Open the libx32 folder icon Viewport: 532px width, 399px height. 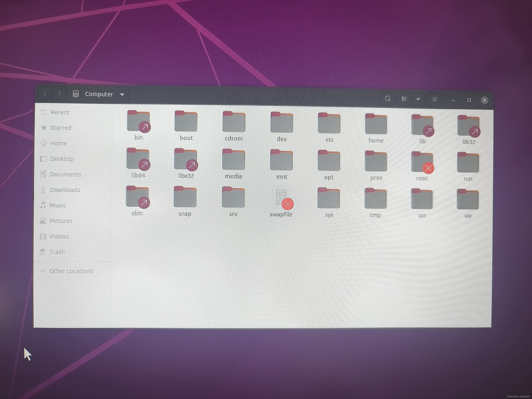point(186,160)
